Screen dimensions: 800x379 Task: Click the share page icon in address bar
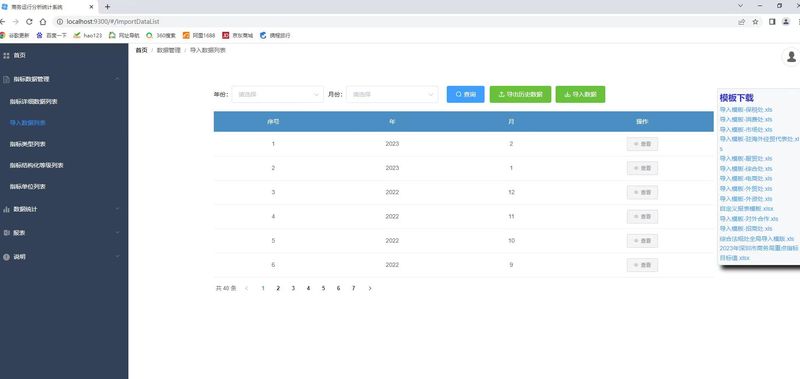pyautogui.click(x=741, y=22)
